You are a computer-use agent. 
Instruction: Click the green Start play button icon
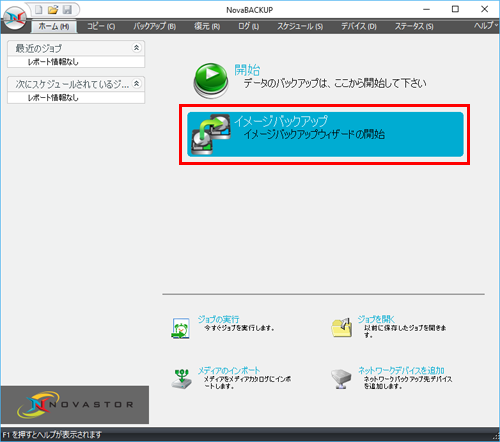(x=211, y=80)
